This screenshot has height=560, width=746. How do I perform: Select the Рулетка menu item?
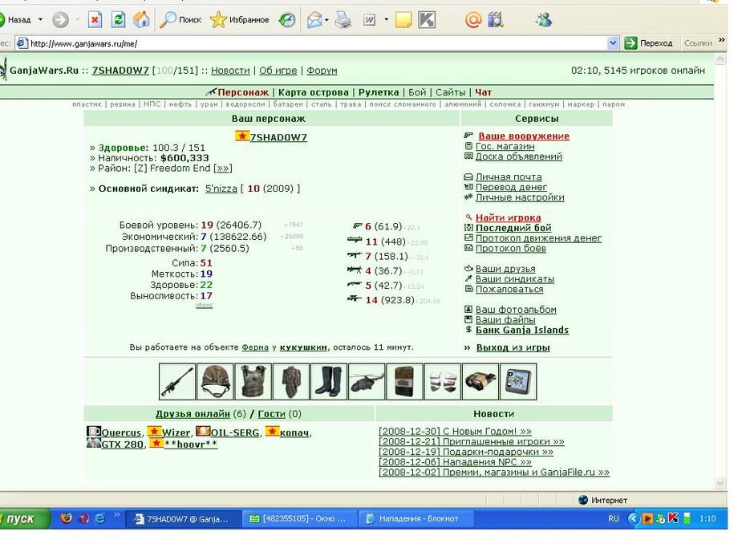pos(379,92)
